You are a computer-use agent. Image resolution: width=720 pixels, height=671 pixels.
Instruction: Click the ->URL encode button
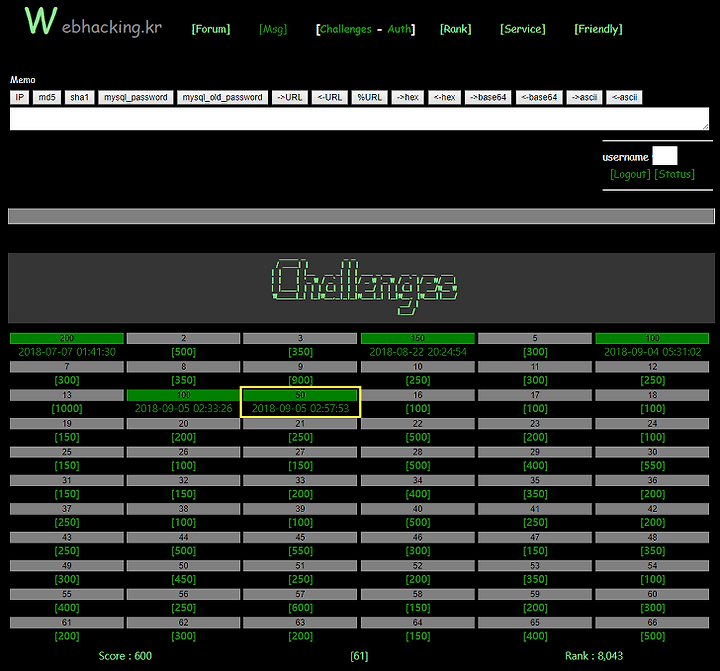coord(290,97)
